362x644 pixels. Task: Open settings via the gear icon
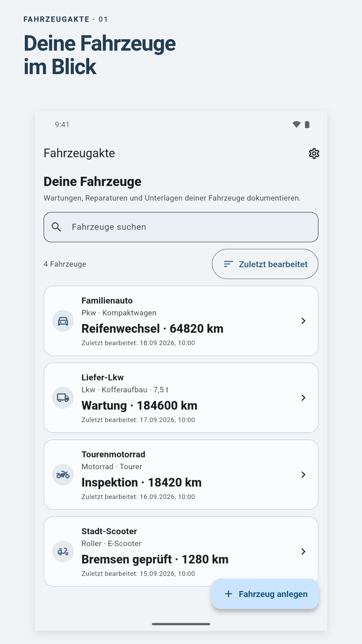tap(314, 153)
